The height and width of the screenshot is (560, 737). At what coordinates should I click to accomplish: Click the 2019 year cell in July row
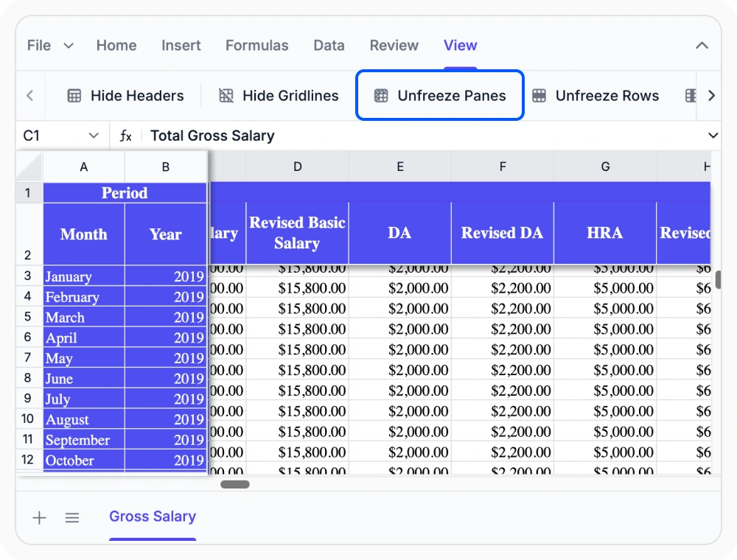(166, 399)
